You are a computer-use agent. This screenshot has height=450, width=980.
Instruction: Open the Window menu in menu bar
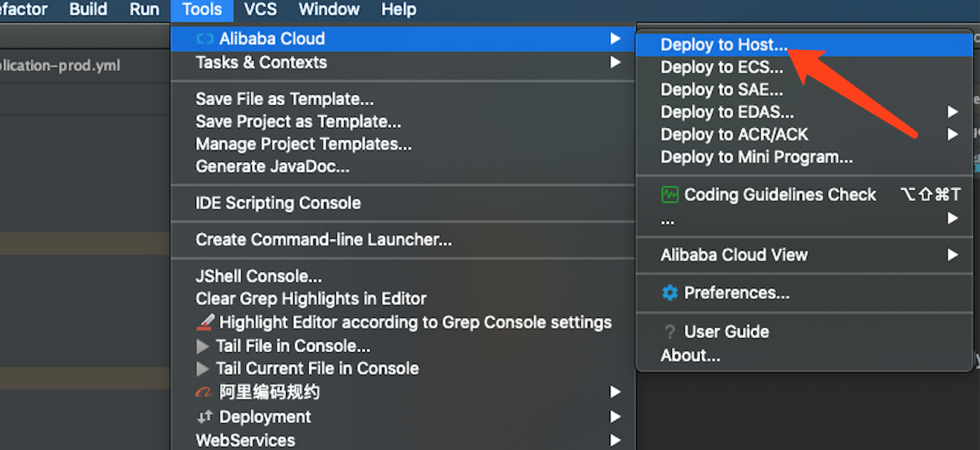(x=329, y=9)
